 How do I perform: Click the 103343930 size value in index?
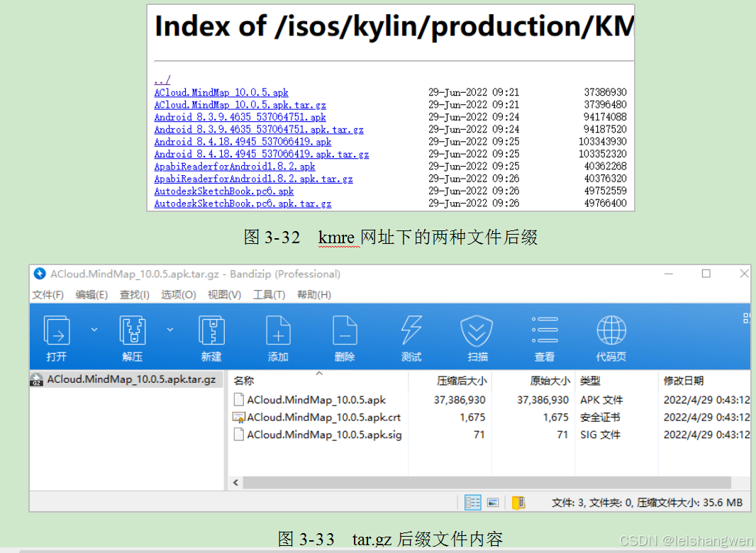[x=603, y=142]
